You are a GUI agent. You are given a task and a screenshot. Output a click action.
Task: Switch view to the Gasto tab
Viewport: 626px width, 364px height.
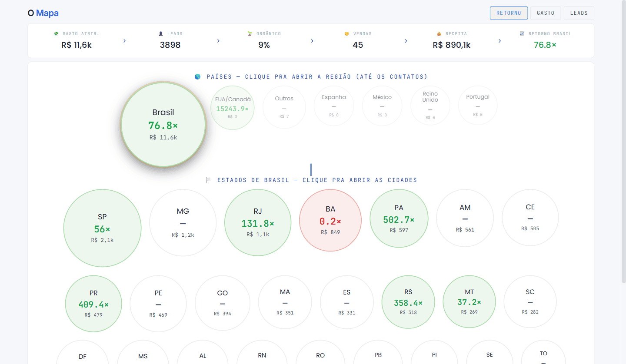pyautogui.click(x=546, y=13)
